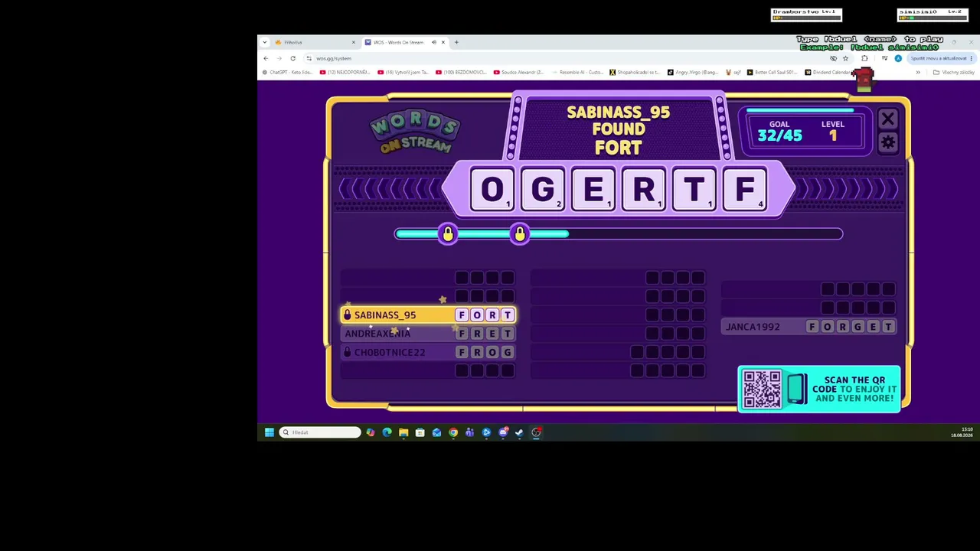Click the second lock marker on progress bar

point(520,233)
